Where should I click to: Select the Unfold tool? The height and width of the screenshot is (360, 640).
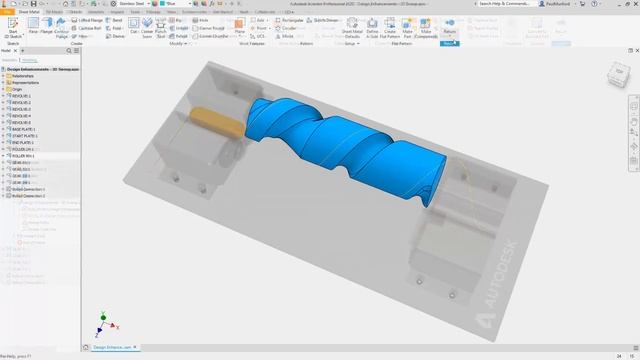tap(179, 28)
